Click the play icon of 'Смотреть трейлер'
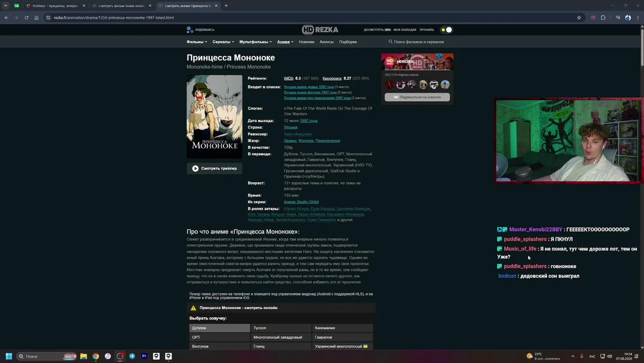 click(195, 168)
